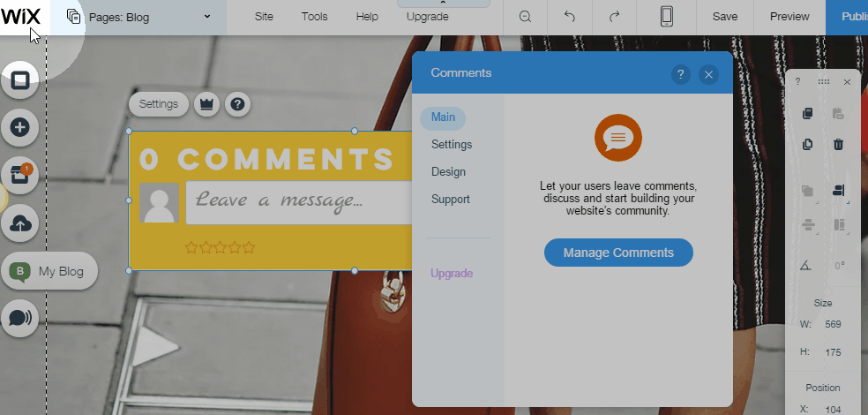Image resolution: width=868 pixels, height=415 pixels.
Task: Open the App Market icon with badge
Action: click(20, 175)
